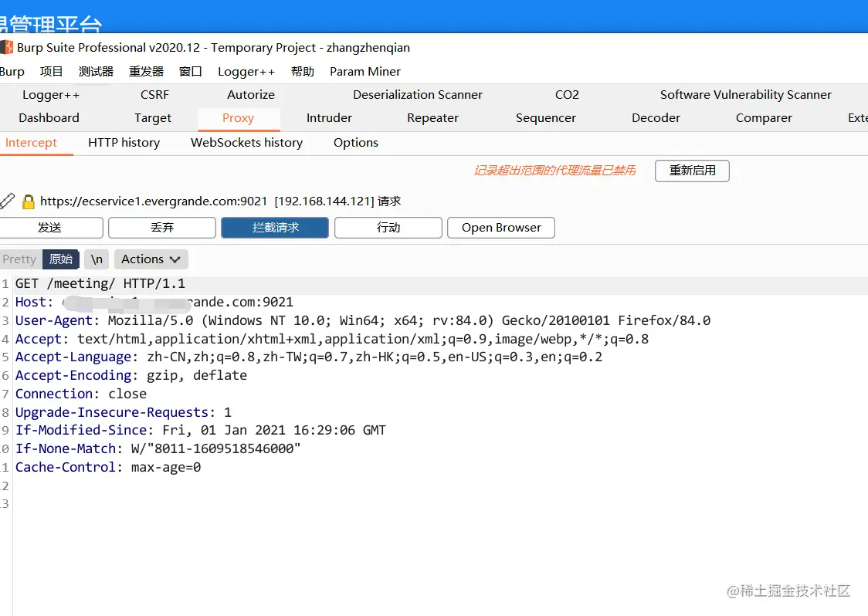Click the orange out-of-scope logging disabled notice
The height and width of the screenshot is (616, 868).
tap(554, 171)
